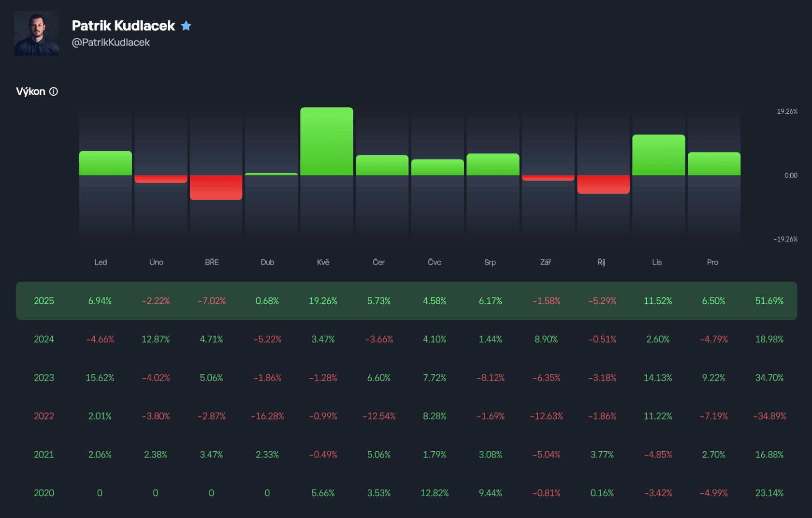Click the blue star badge beside Patrik Kudlacek
The image size is (812, 518).
[186, 26]
